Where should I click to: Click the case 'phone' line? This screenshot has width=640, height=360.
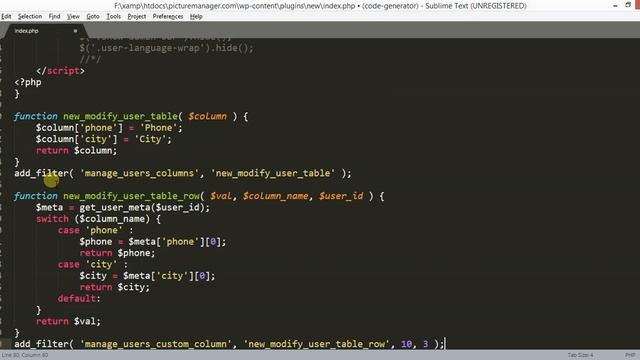point(96,230)
